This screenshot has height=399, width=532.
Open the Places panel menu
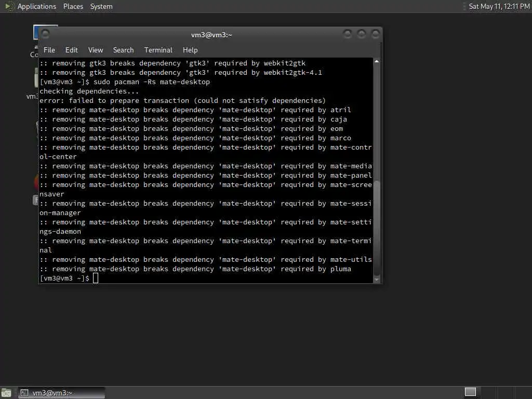click(73, 6)
